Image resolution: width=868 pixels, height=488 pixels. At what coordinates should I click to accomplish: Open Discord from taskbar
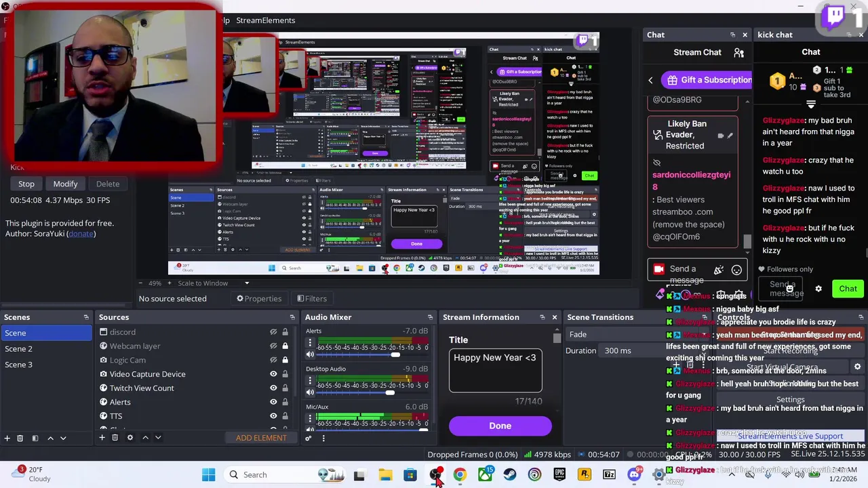(634, 475)
